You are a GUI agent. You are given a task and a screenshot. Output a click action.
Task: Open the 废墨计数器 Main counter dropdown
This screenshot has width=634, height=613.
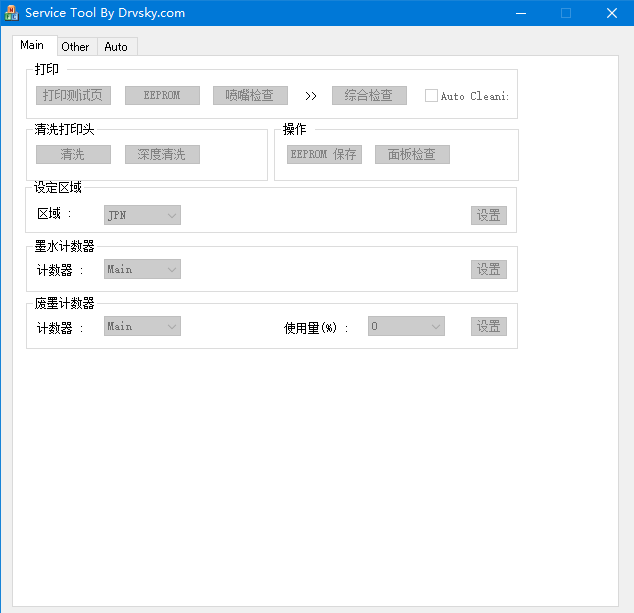[x=142, y=326]
